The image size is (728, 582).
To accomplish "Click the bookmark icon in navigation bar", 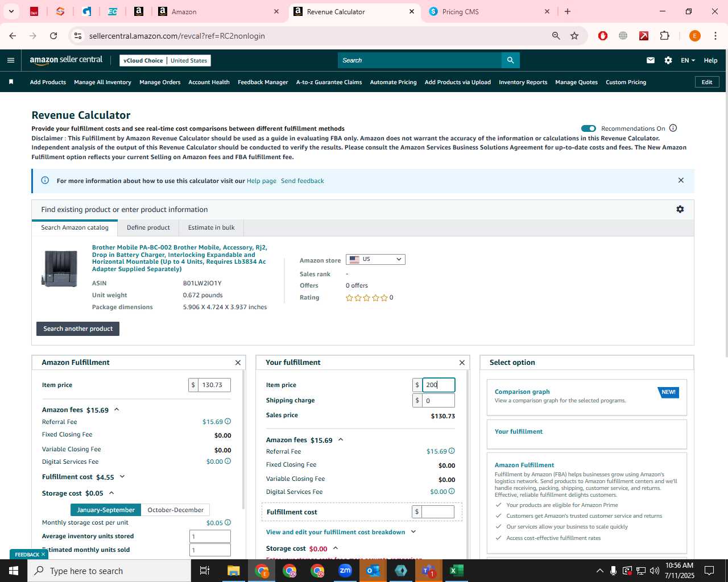I will coord(11,82).
